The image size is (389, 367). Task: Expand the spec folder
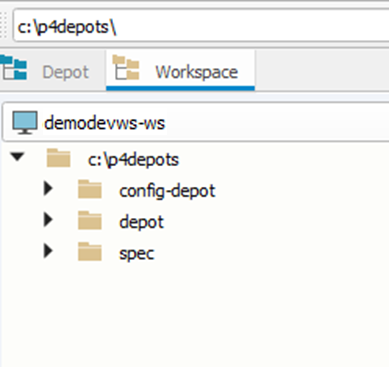pos(49,251)
